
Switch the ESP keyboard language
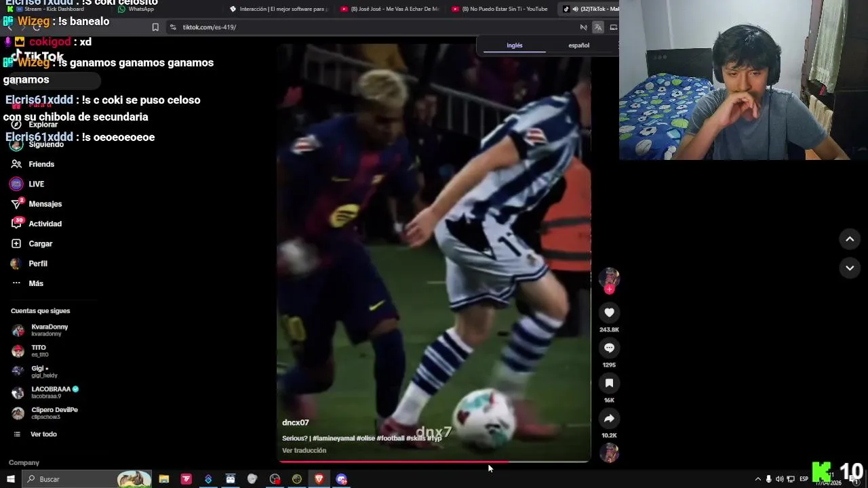point(804,479)
